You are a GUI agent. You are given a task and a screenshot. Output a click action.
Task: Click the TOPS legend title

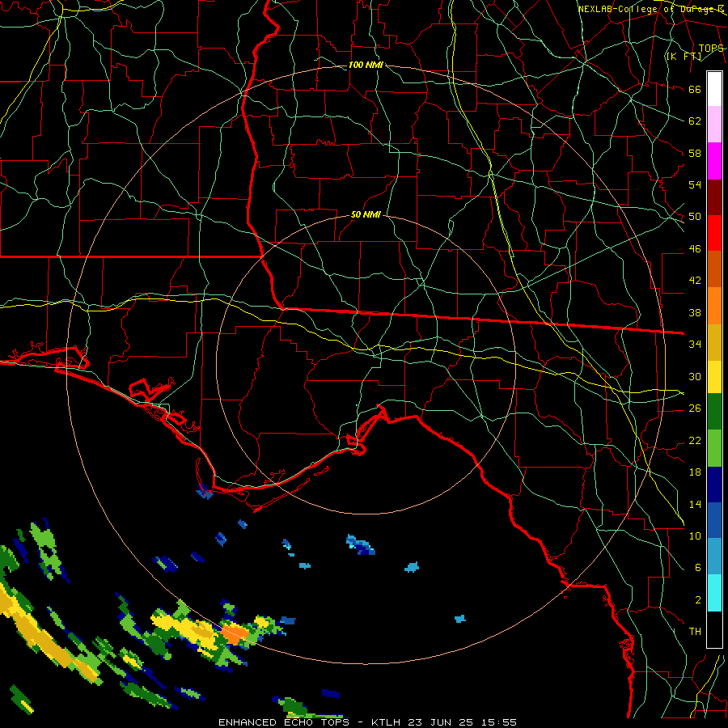[711, 49]
